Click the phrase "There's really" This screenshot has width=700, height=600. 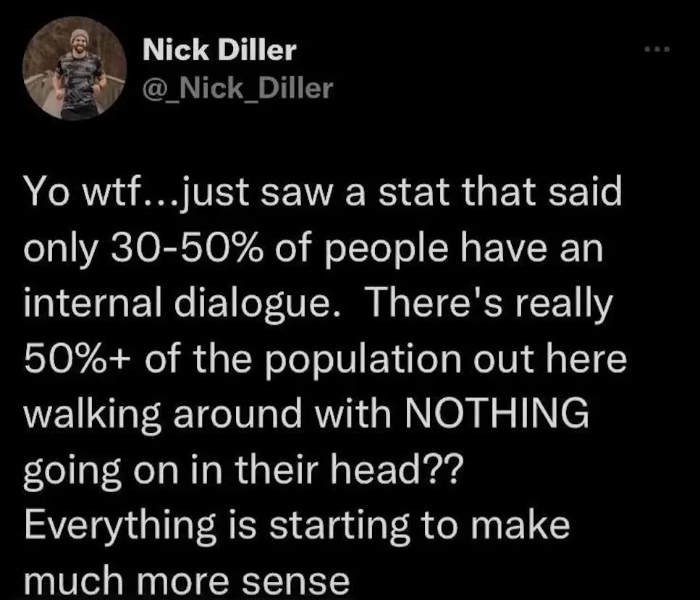(x=492, y=304)
